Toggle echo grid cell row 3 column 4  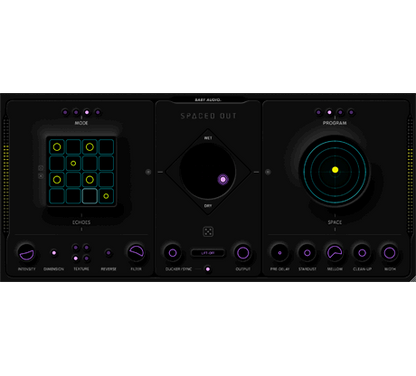click(x=106, y=180)
